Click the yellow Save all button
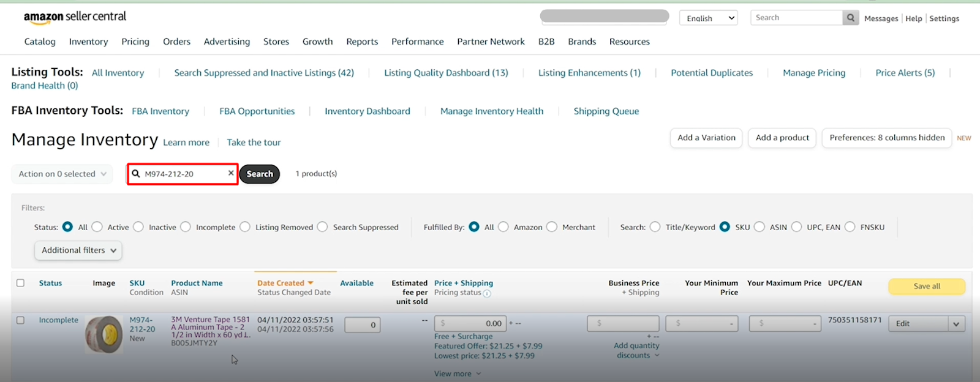 (927, 286)
